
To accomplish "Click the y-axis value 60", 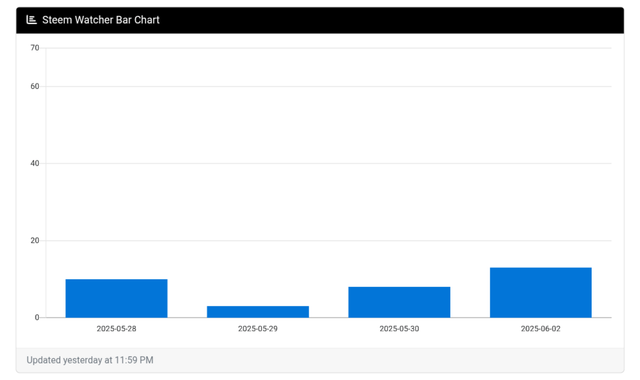I will tap(35, 86).
